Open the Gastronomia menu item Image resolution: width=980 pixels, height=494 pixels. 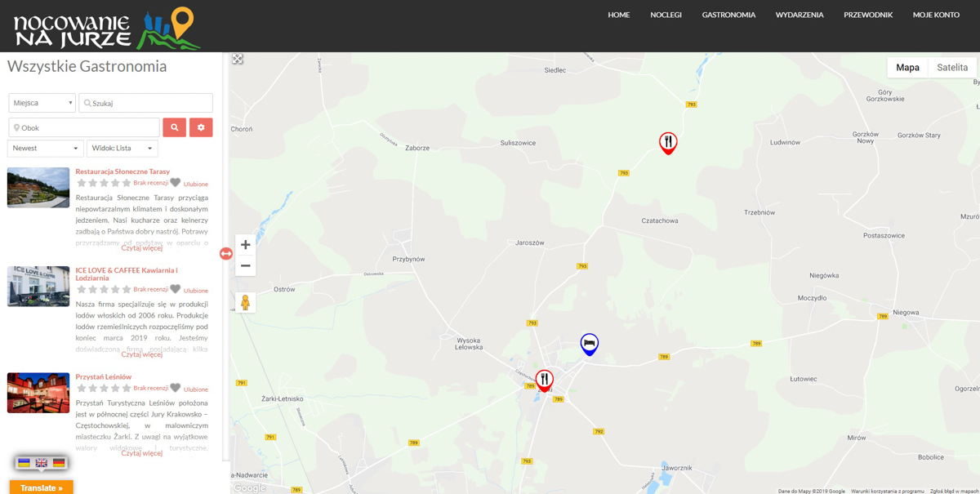[728, 15]
